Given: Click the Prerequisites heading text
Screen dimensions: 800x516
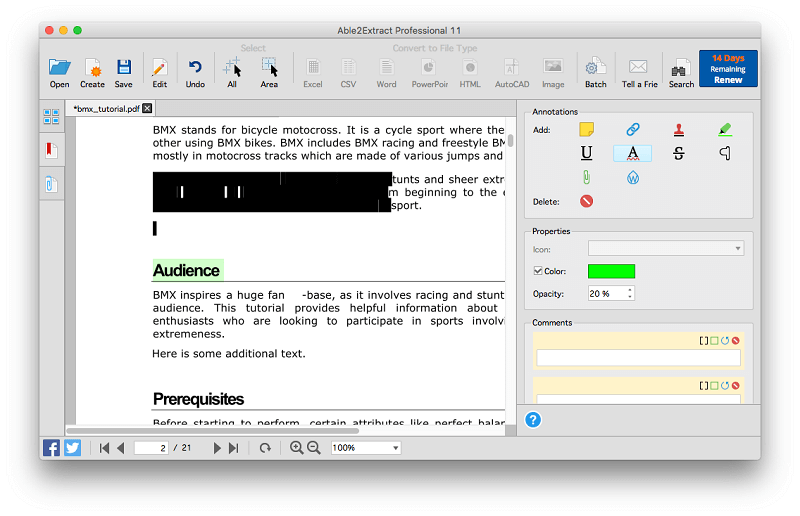Looking at the screenshot, I should click(x=198, y=399).
